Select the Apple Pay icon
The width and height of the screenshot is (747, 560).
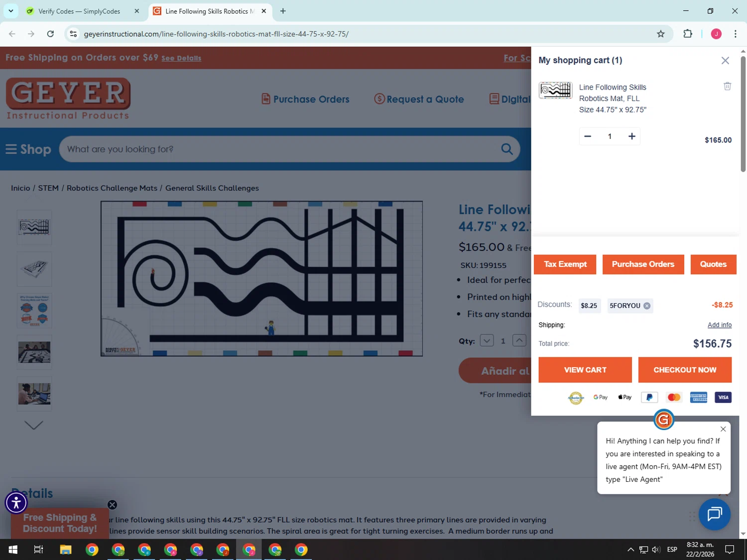(624, 397)
